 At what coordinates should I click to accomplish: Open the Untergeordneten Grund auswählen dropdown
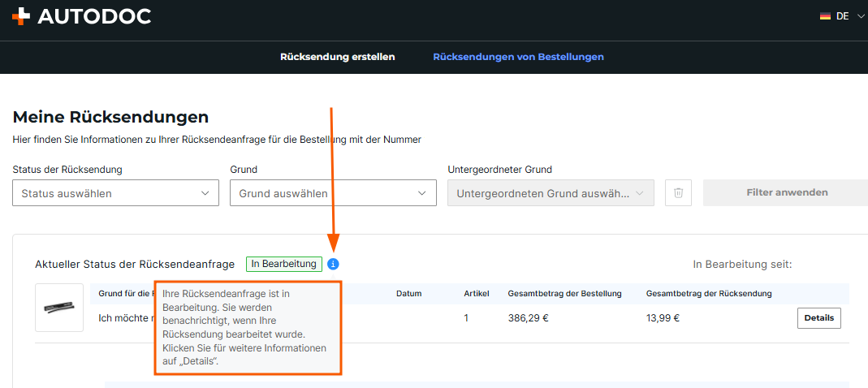tap(551, 193)
